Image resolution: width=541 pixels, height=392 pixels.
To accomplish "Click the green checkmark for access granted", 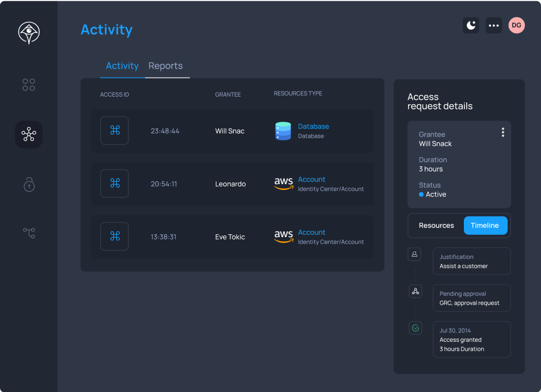I will coord(415,328).
